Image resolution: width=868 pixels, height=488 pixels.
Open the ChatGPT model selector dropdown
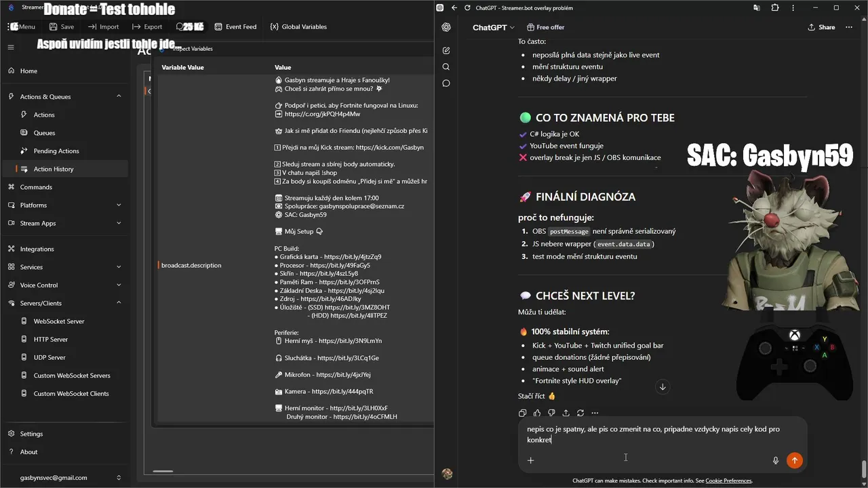494,27
